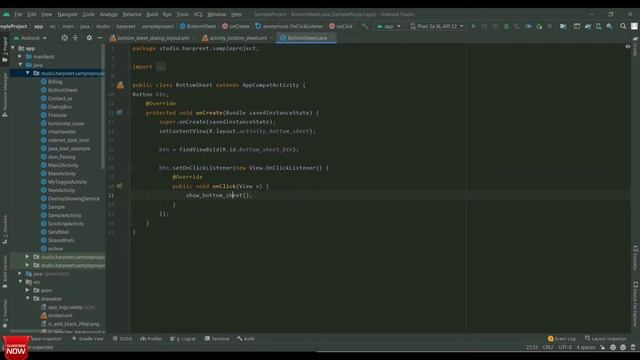Open the Build tool window

click(x=246, y=339)
